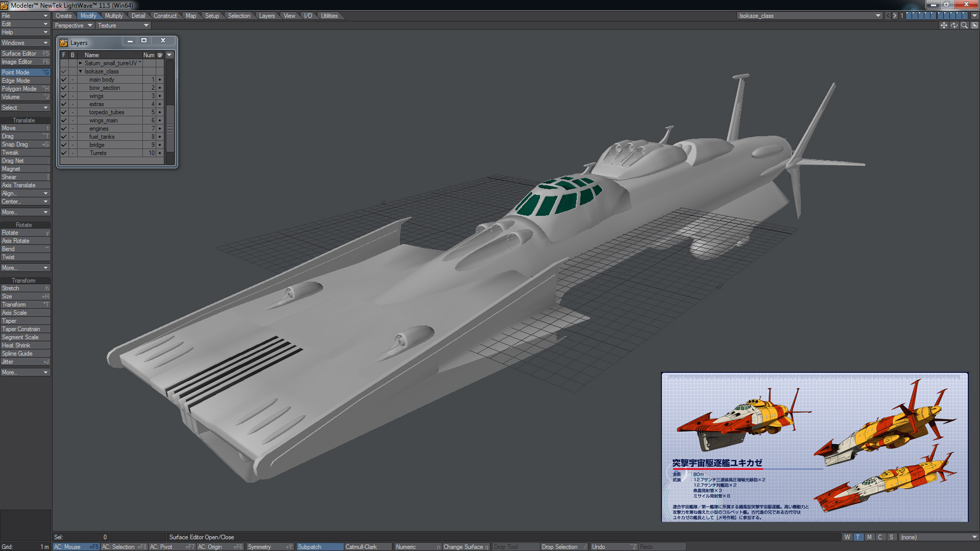Go to next layer bank arrow

click(895, 16)
